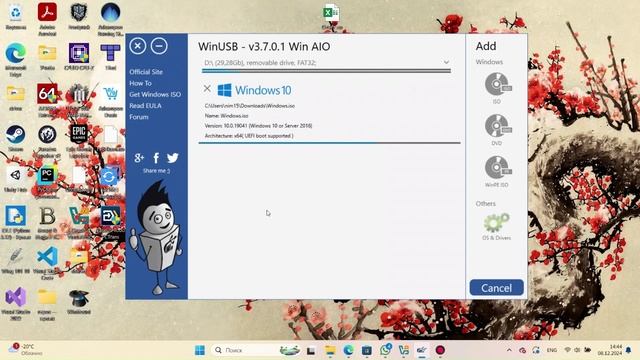This screenshot has height=360, width=640.
Task: Select the Visual Studio Code desktop icon
Action: coord(47,262)
